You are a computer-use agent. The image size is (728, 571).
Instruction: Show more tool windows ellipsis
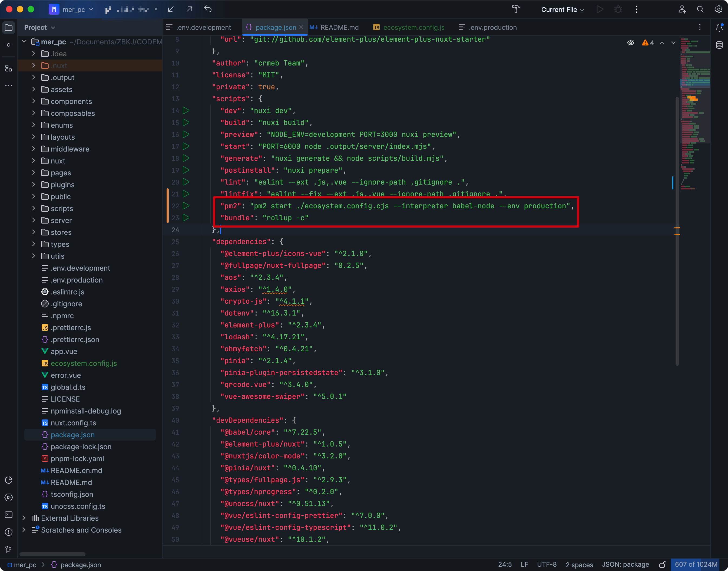pos(9,86)
